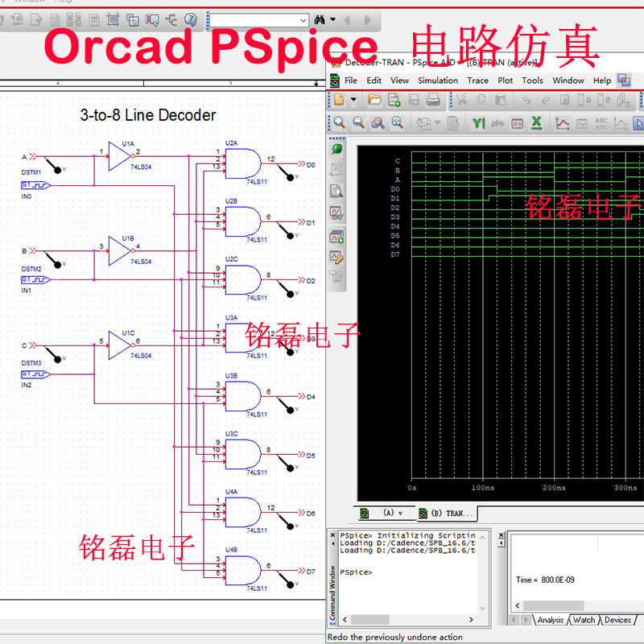Click the binoculars Find icon
Viewport: 644px width, 644px height.
click(320, 19)
